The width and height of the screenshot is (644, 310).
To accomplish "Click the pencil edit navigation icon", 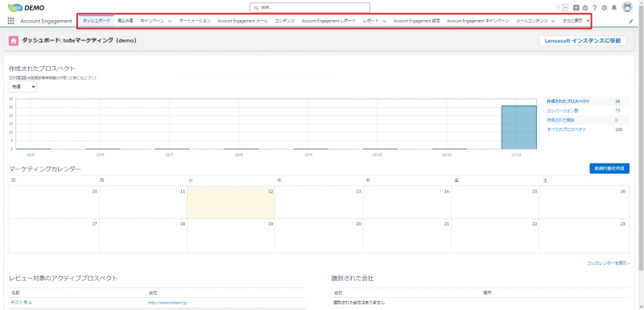I will pyautogui.click(x=631, y=21).
